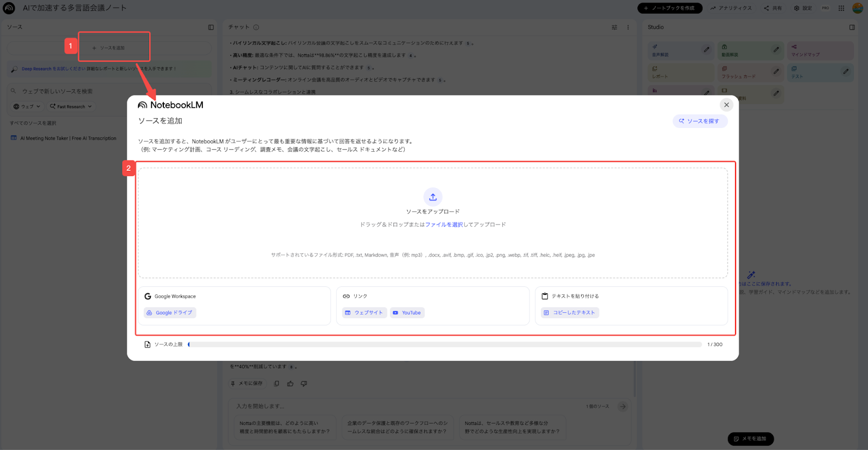
Task: Click the テスト tile
Action: pos(820,72)
